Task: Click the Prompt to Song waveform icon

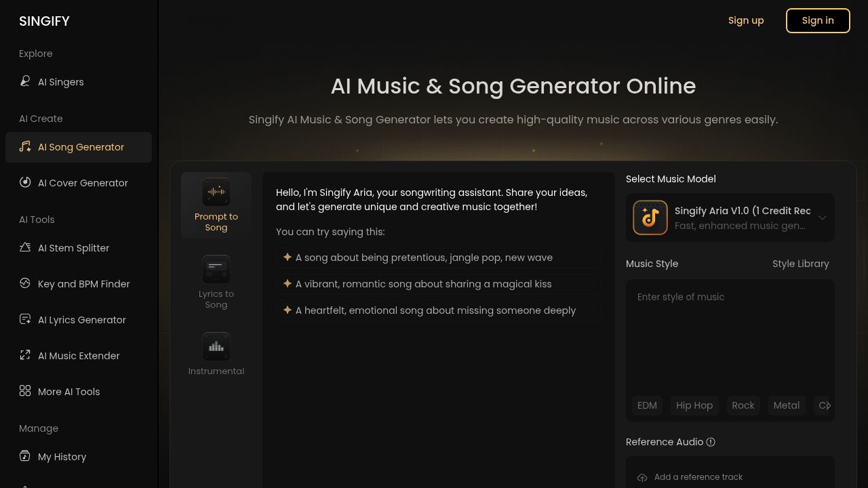Action: 216,192
